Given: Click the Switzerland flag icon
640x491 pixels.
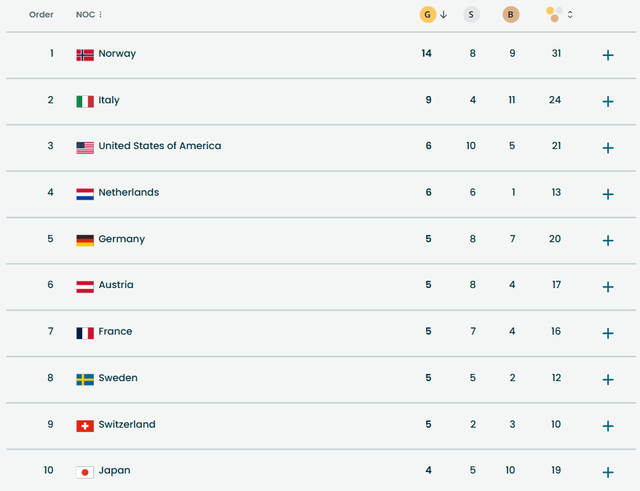Looking at the screenshot, I should coord(85,425).
